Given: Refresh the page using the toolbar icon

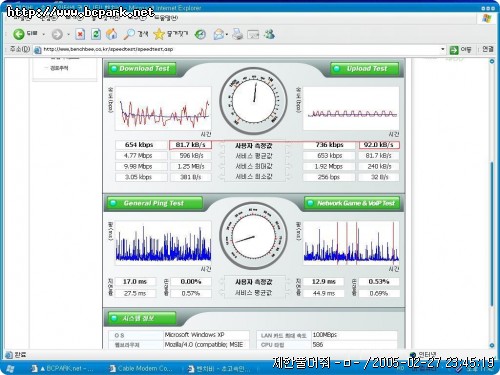Looking at the screenshot, I should 96,34.
